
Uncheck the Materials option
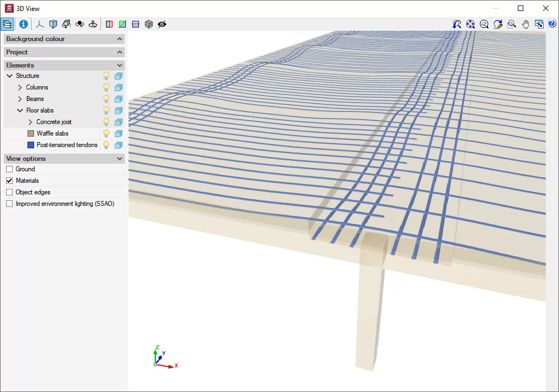click(x=9, y=181)
